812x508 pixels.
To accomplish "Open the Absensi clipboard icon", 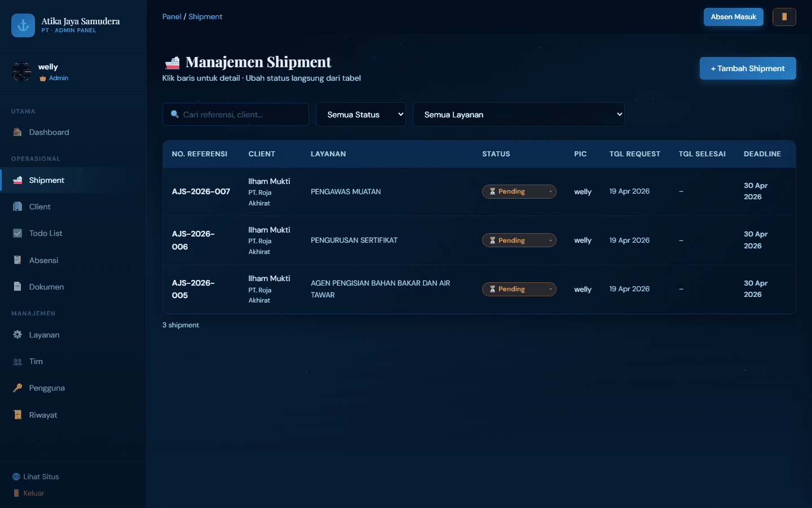I will [17, 260].
